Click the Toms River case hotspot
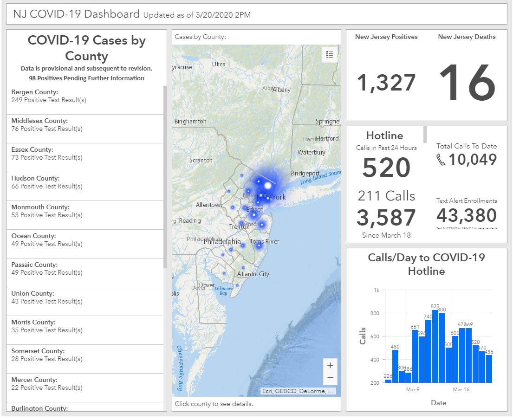 pyautogui.click(x=259, y=246)
